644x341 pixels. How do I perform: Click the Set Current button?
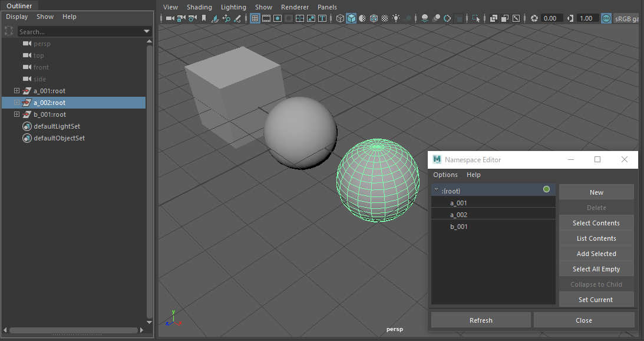(x=596, y=300)
